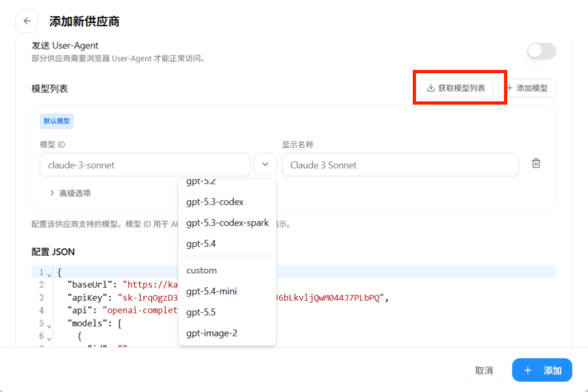Select gpt-5.3-codex-spark from dropdown
Screen dimensions: 588x392
[x=227, y=223]
